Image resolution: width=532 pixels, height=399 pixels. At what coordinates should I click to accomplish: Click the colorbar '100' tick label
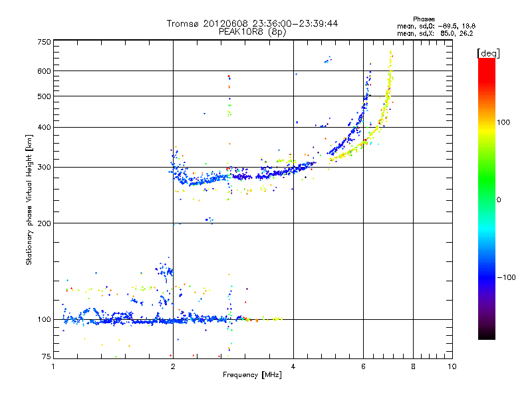click(503, 122)
